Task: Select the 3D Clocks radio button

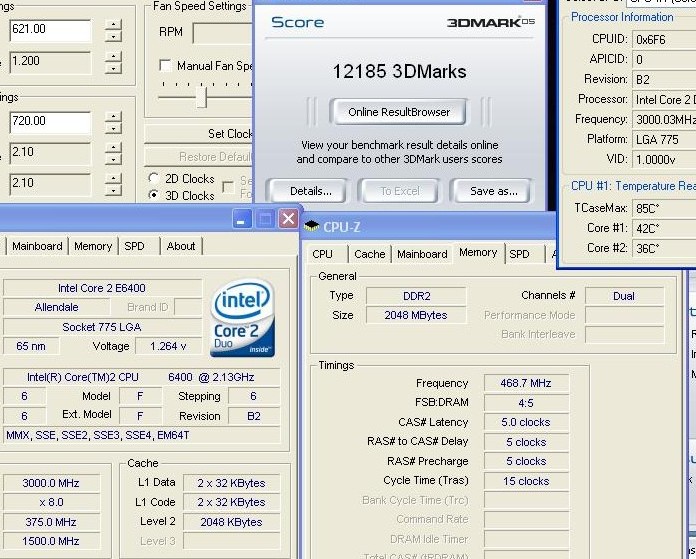Action: pyautogui.click(x=154, y=195)
